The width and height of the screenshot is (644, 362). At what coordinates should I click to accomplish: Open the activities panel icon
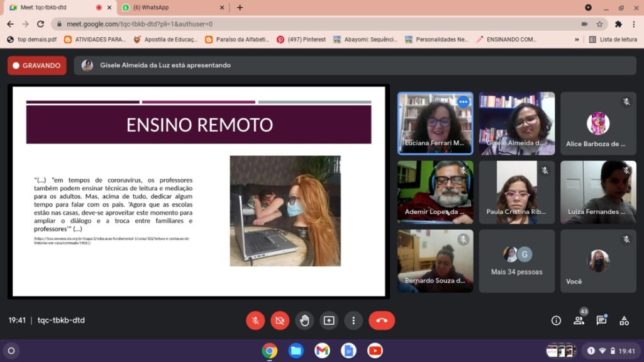624,320
